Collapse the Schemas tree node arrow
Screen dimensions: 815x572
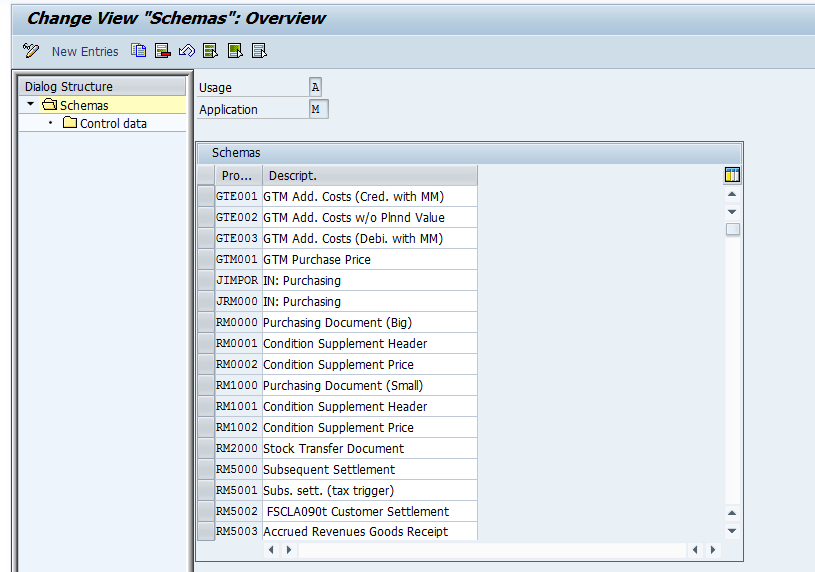click(x=31, y=105)
